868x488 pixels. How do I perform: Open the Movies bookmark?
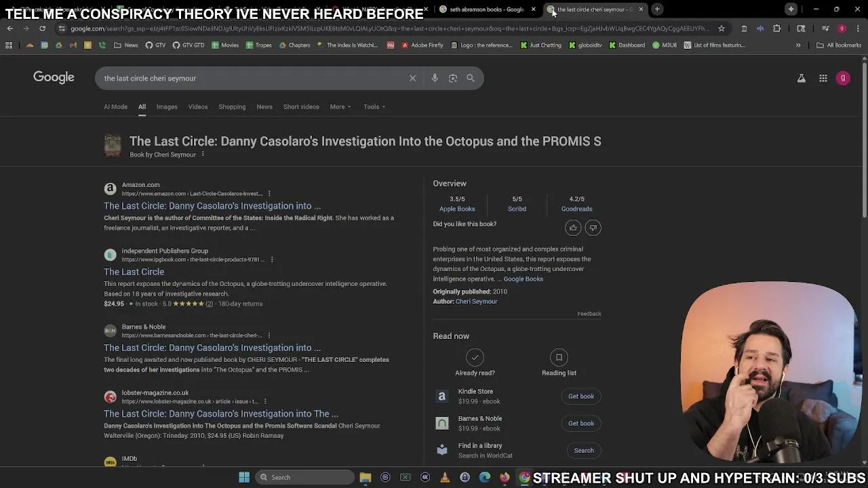tap(225, 45)
